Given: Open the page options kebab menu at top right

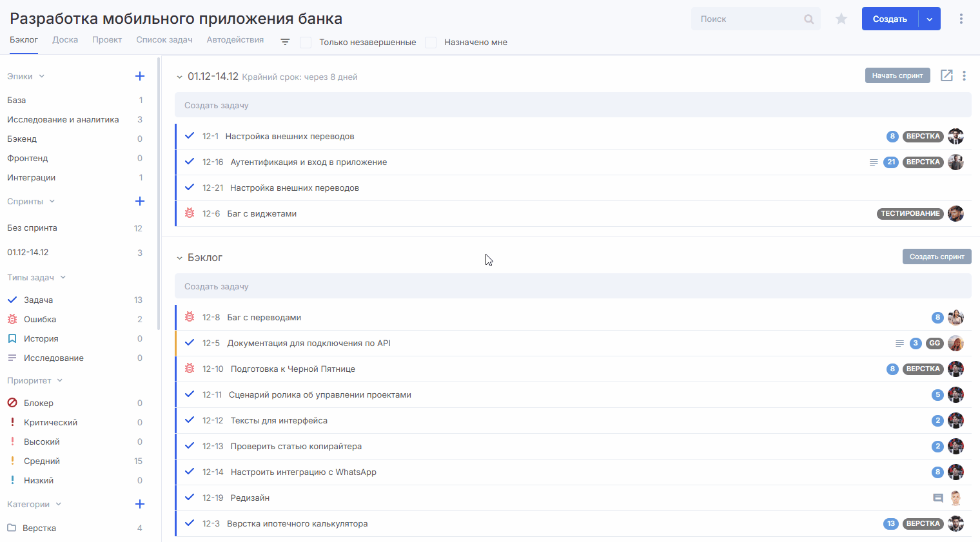Looking at the screenshot, I should coord(961,19).
